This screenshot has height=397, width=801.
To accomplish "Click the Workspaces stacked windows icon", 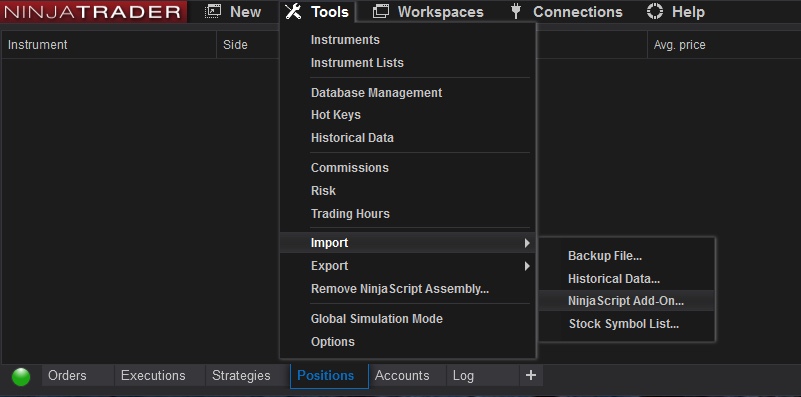I will click(x=381, y=12).
